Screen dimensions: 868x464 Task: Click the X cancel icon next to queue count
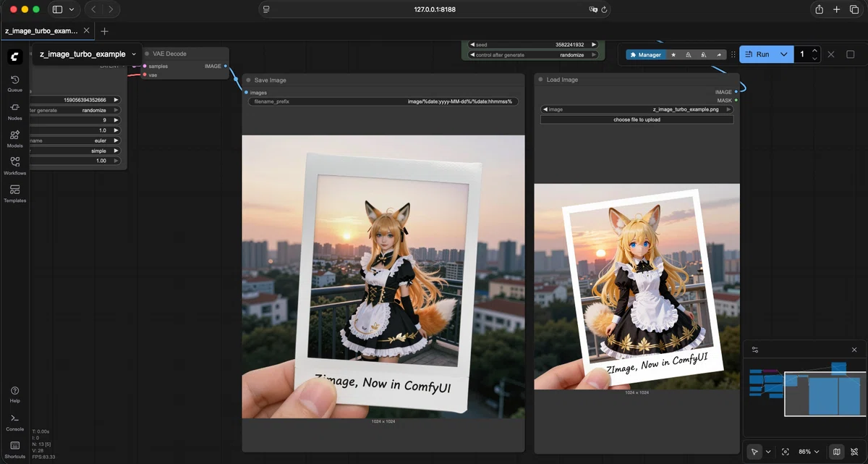pos(831,54)
